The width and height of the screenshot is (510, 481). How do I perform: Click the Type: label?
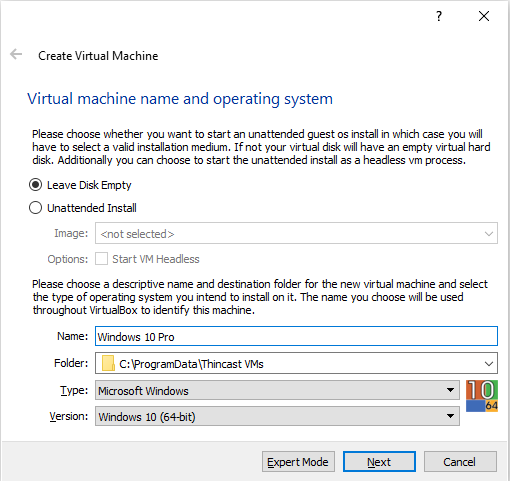tap(74, 390)
